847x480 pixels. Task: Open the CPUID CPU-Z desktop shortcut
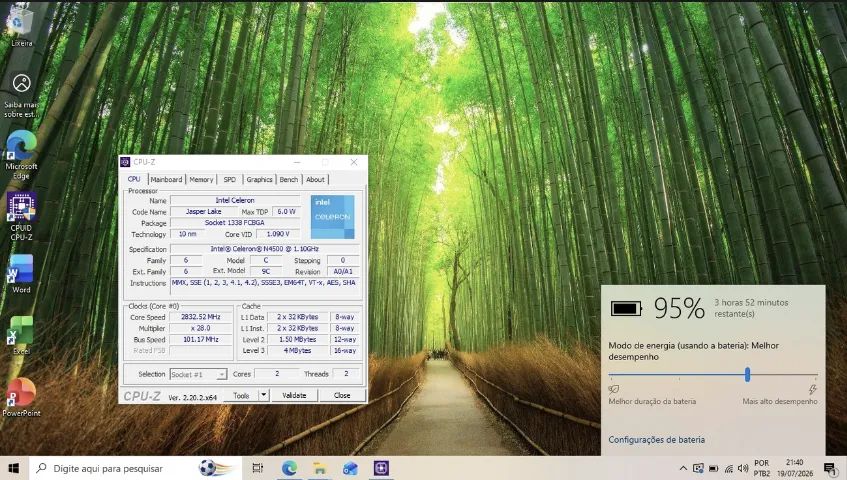coord(22,216)
